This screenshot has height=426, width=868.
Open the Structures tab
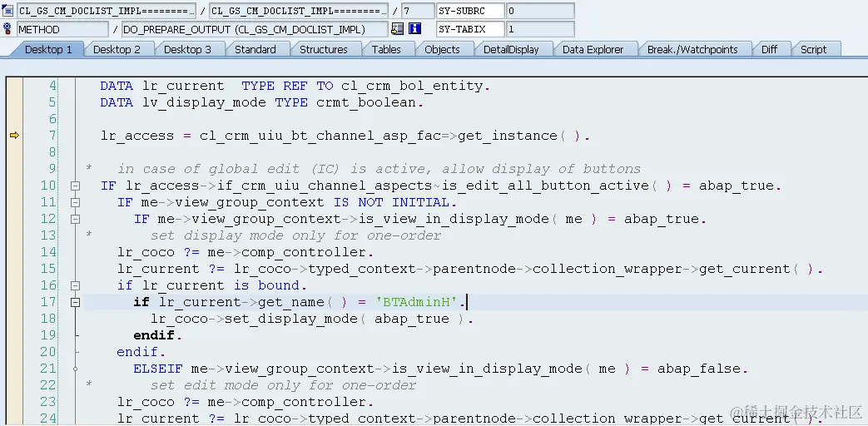tap(324, 50)
